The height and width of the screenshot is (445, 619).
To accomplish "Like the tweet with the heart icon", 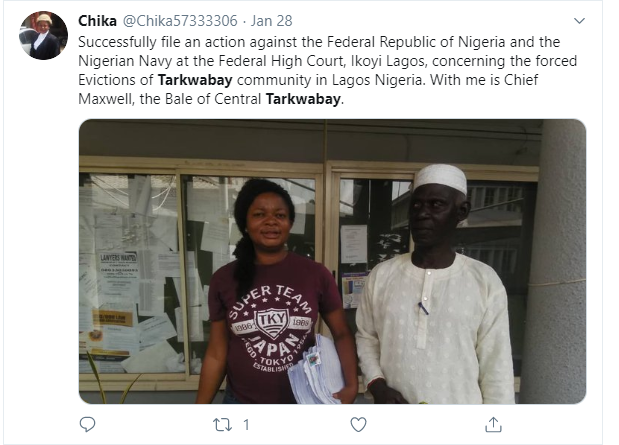I will coord(358,424).
